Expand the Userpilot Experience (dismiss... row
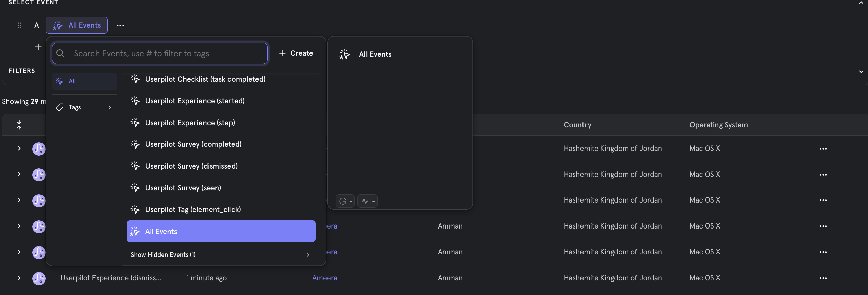868x295 pixels. pyautogui.click(x=19, y=278)
